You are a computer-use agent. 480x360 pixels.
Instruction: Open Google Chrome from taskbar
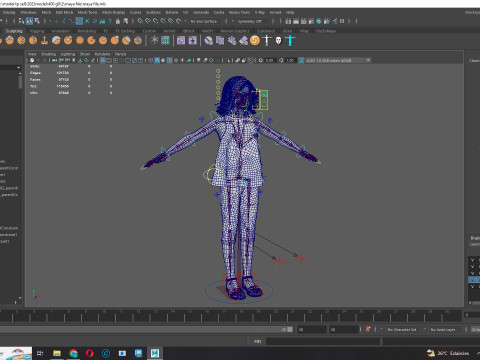[x=73, y=353]
